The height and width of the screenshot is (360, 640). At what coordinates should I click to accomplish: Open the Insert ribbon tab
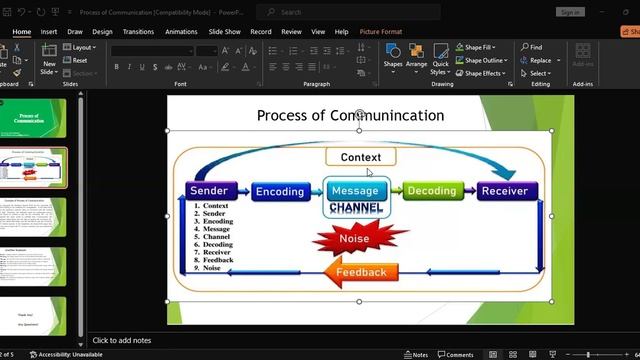pyautogui.click(x=49, y=32)
